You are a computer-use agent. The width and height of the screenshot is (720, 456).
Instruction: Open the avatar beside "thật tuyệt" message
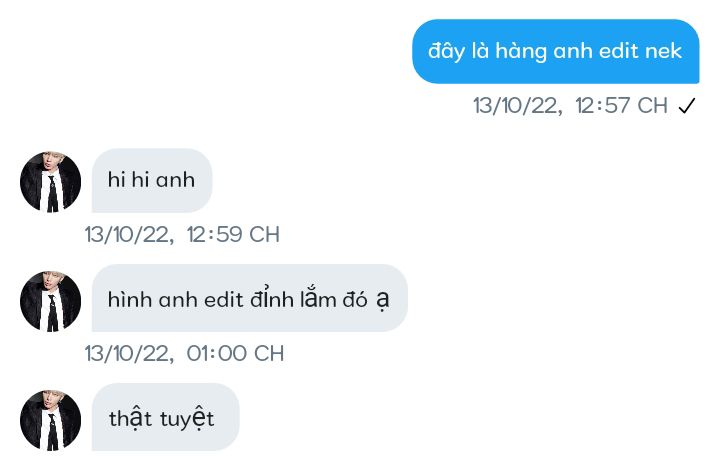[51, 420]
